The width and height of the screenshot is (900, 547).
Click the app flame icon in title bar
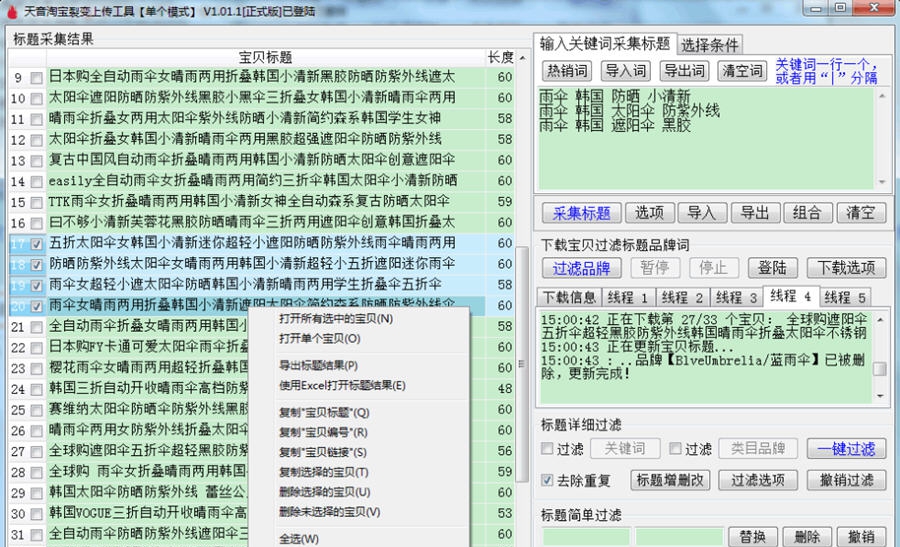pos(11,11)
